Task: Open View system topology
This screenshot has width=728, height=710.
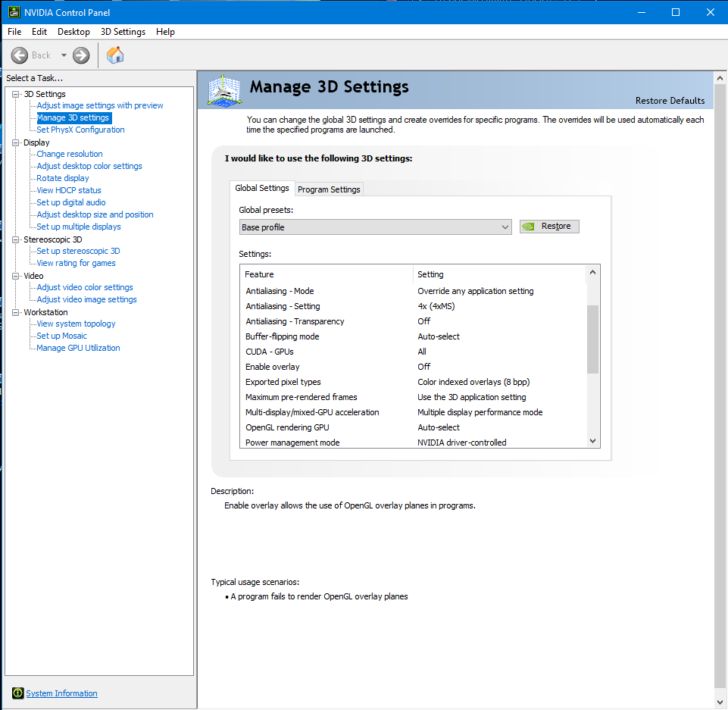Action: tap(77, 324)
